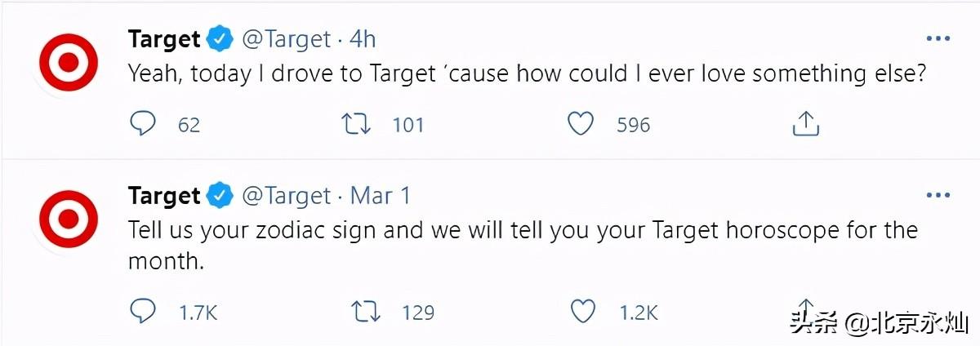Click the 1.7K replies count

(x=198, y=312)
